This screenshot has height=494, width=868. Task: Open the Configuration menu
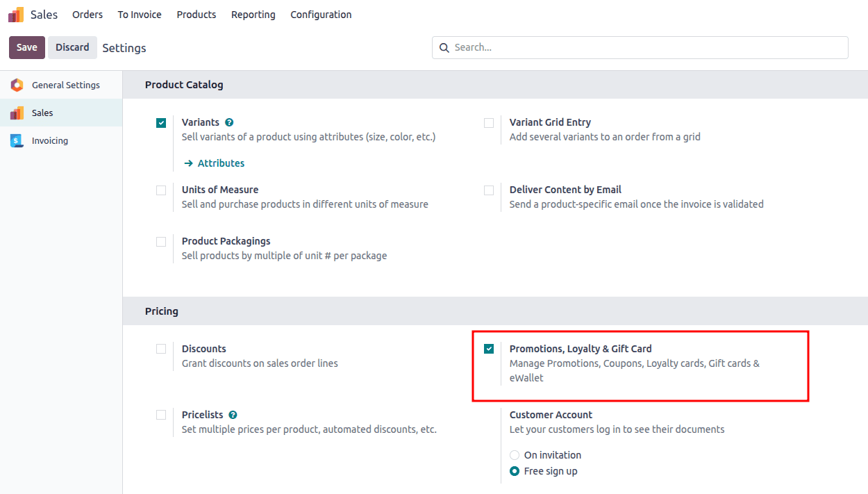click(x=321, y=14)
